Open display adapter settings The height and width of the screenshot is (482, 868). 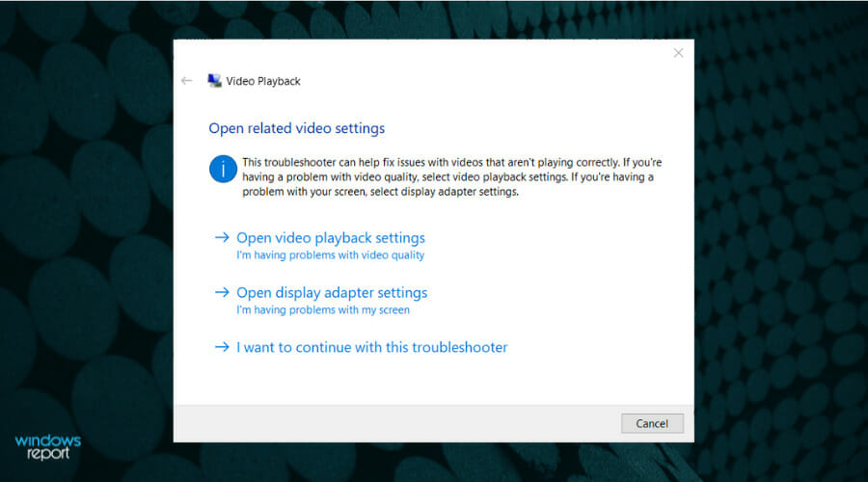[x=332, y=293]
